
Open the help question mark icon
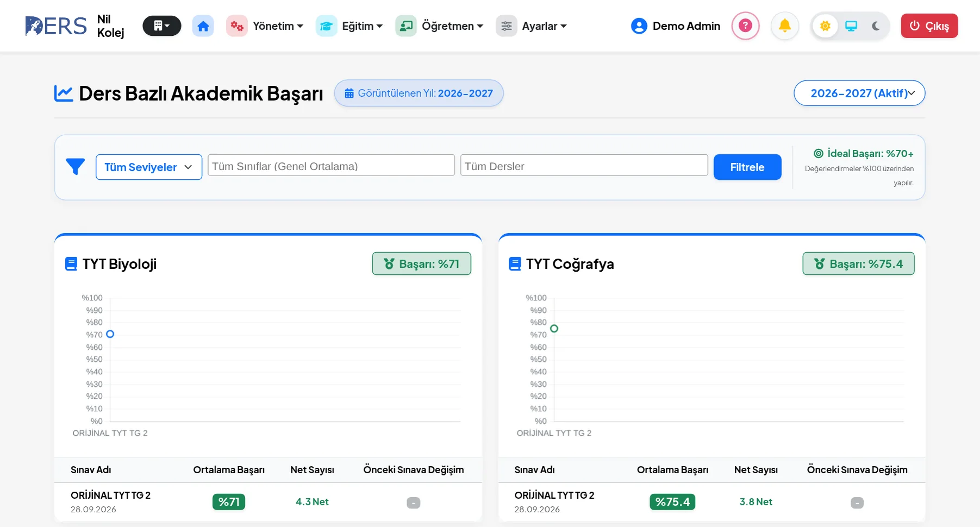point(745,26)
